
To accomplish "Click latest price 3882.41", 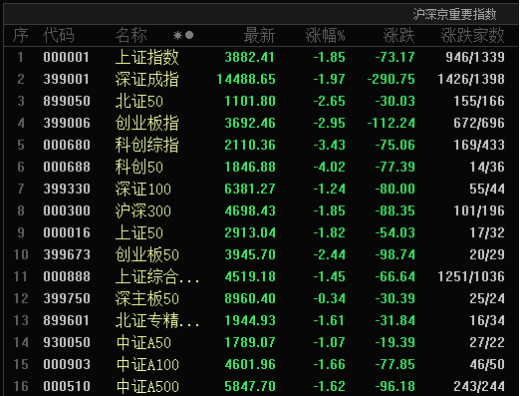I will pos(250,57).
